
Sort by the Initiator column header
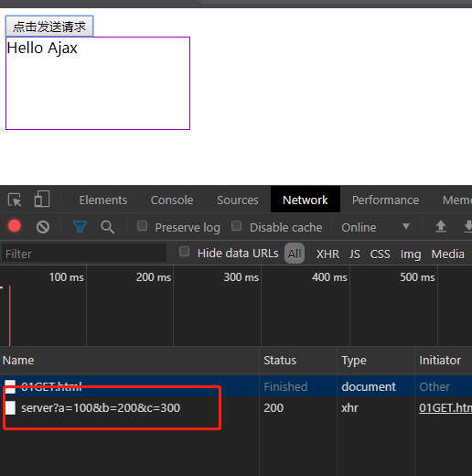444,360
